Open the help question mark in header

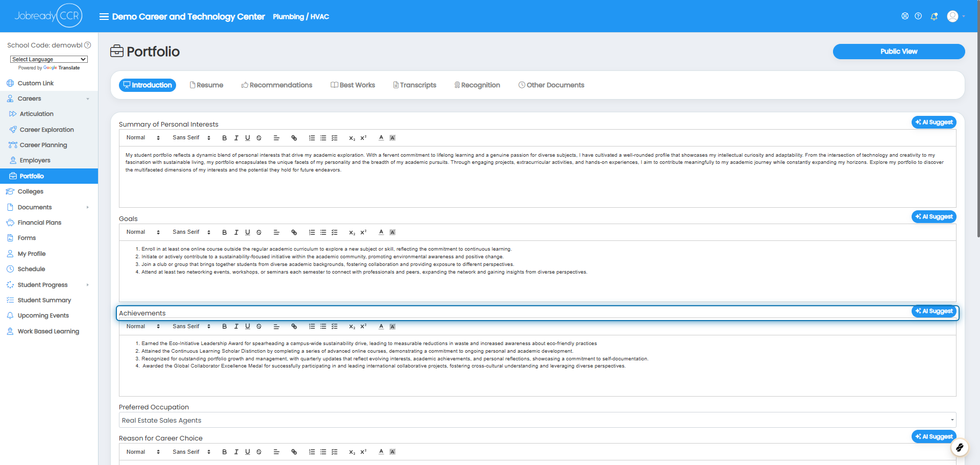(x=918, y=16)
